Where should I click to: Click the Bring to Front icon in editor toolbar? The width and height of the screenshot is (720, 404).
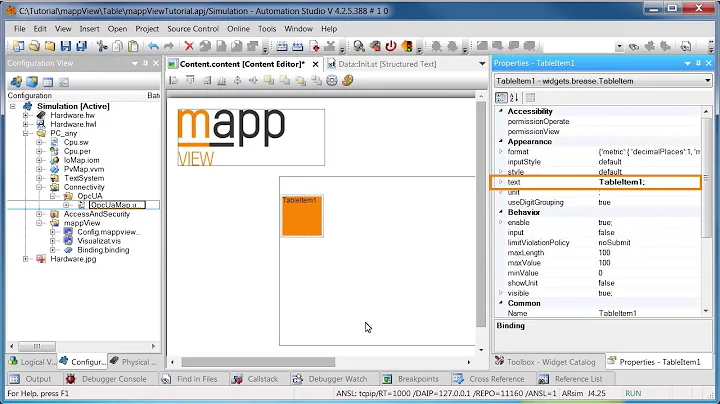[x=269, y=81]
